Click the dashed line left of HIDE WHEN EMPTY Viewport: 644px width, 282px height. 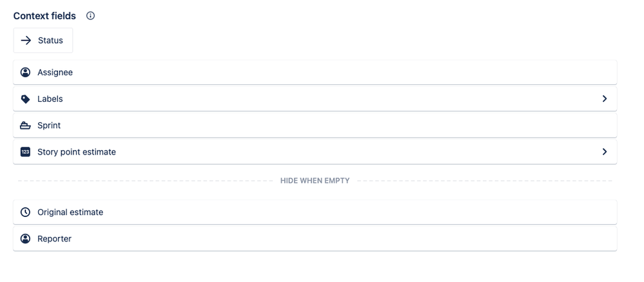(145, 181)
